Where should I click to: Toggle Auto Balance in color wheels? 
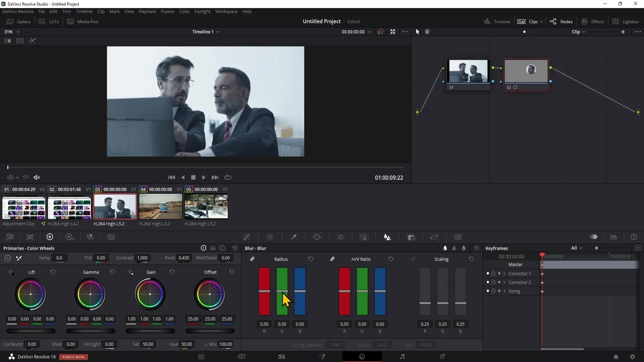pyautogui.click(x=8, y=258)
